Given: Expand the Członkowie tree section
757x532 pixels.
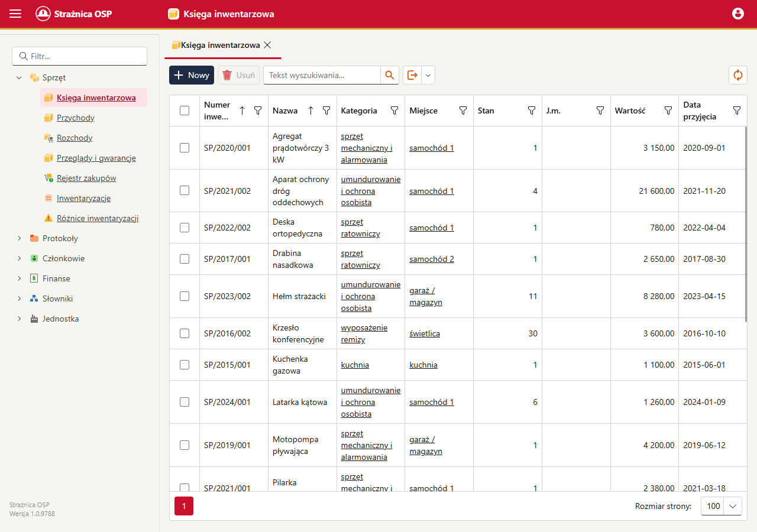Looking at the screenshot, I should click(x=19, y=258).
